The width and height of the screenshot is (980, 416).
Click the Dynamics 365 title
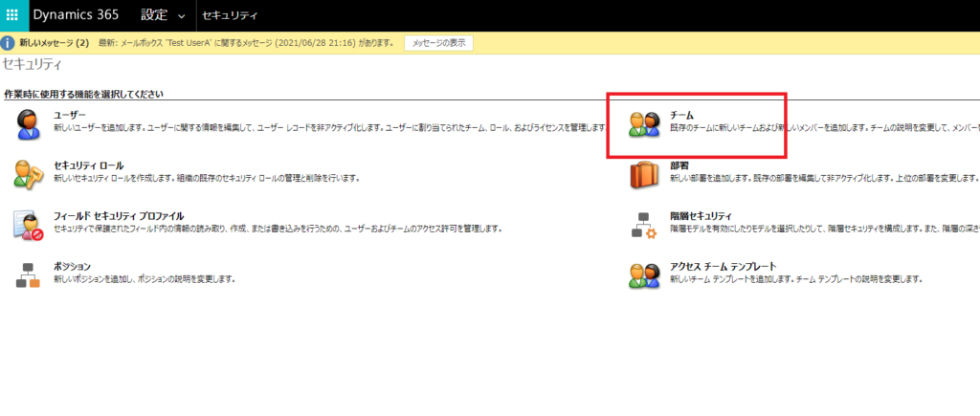tap(77, 15)
